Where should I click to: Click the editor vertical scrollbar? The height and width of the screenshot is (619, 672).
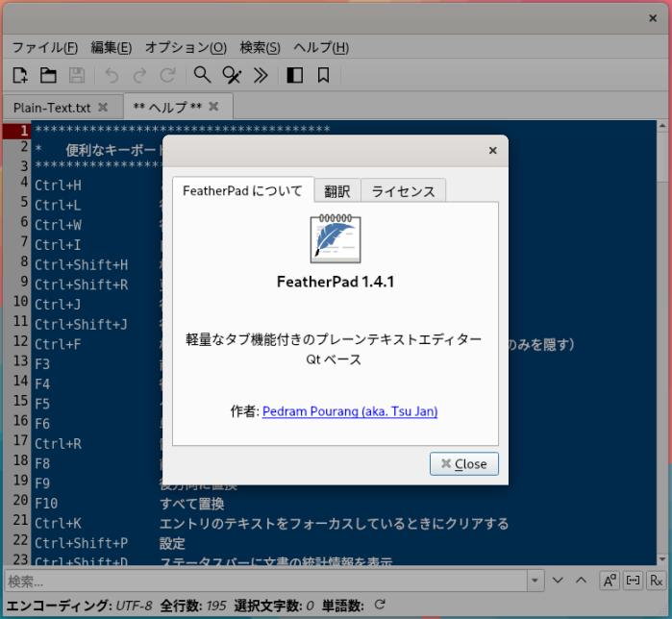pos(663,343)
